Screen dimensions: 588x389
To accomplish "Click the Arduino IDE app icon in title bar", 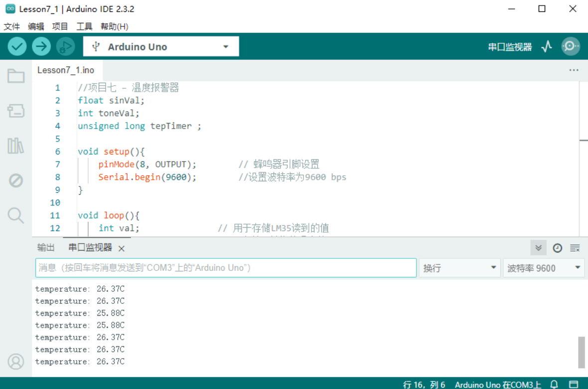I will tap(10, 8).
